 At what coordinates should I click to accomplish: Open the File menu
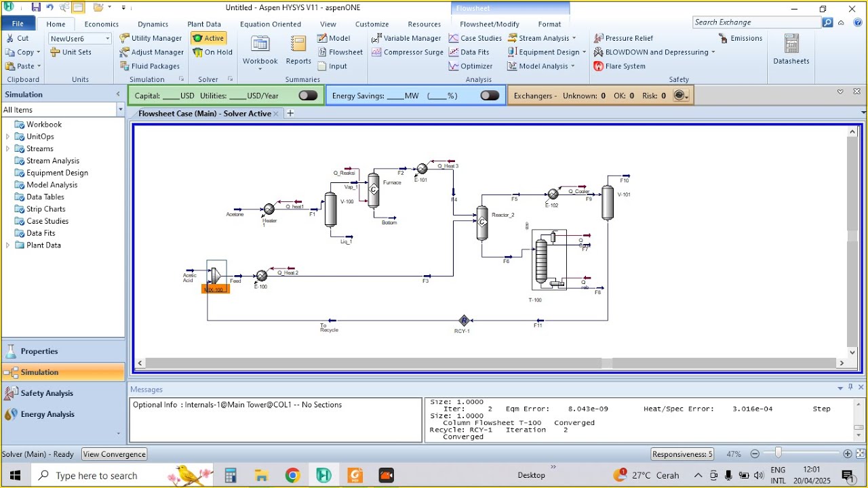[18, 24]
